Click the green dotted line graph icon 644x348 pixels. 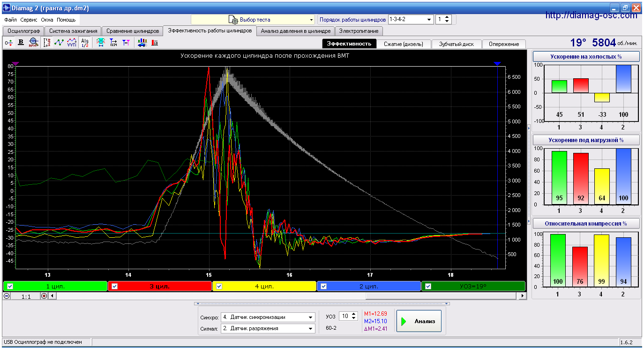coord(59,43)
